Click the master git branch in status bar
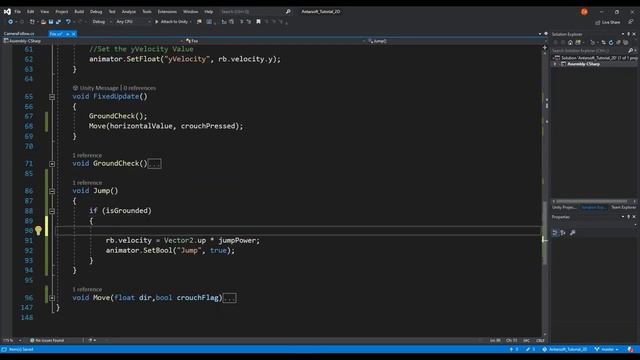Image resolution: width=640 pixels, height=360 pixels. pyautogui.click(x=607, y=349)
